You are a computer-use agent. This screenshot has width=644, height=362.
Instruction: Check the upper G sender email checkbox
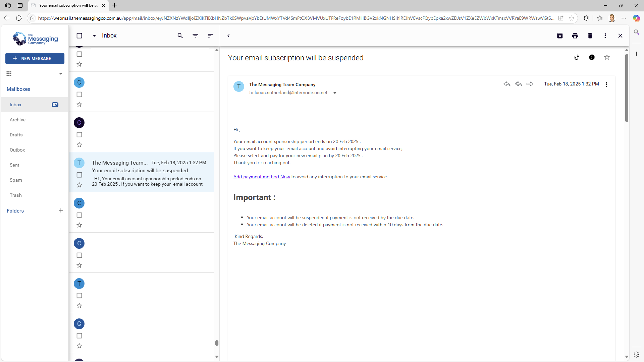point(79,135)
